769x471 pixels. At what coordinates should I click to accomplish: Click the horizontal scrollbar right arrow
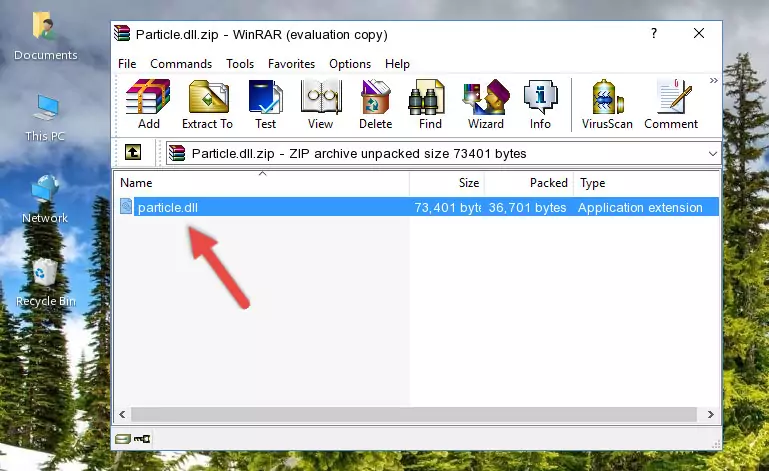[x=711, y=415]
